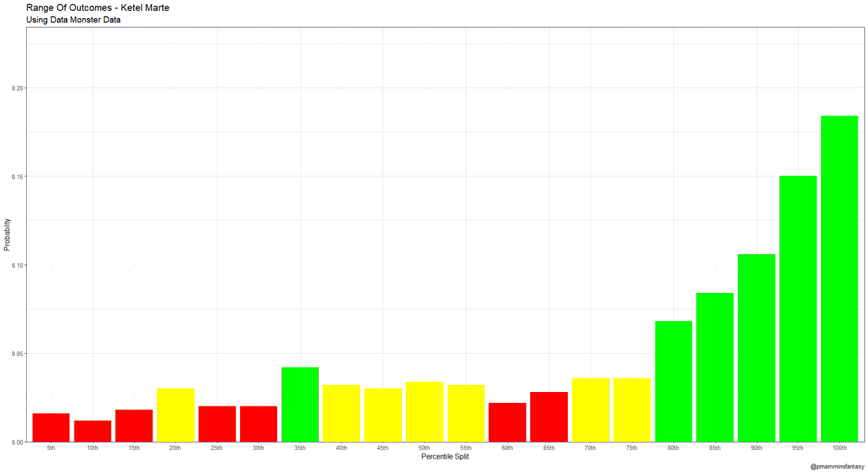Click the '@pmamminofantasy' caption
The width and height of the screenshot is (868, 473).
click(x=836, y=468)
